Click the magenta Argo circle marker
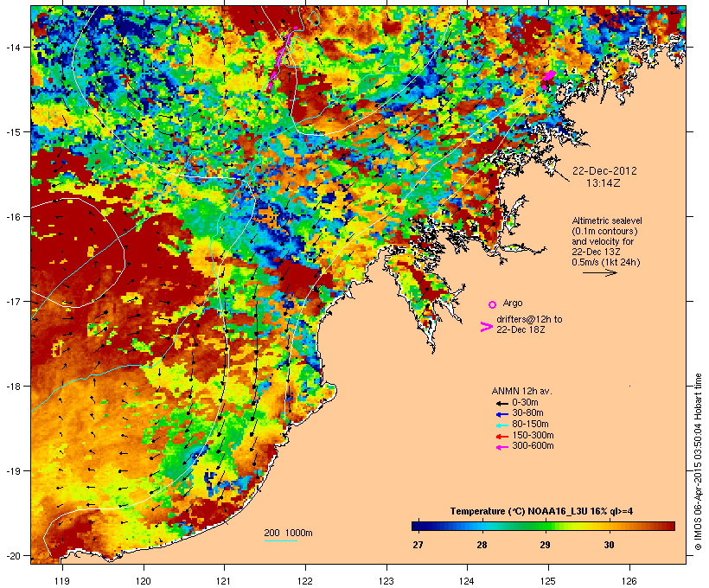 pos(493,304)
